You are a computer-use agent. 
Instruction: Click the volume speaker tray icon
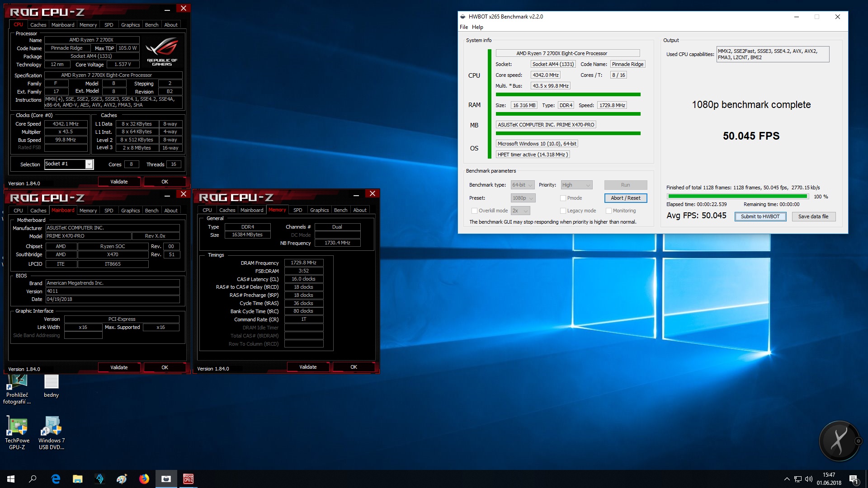pos(808,479)
